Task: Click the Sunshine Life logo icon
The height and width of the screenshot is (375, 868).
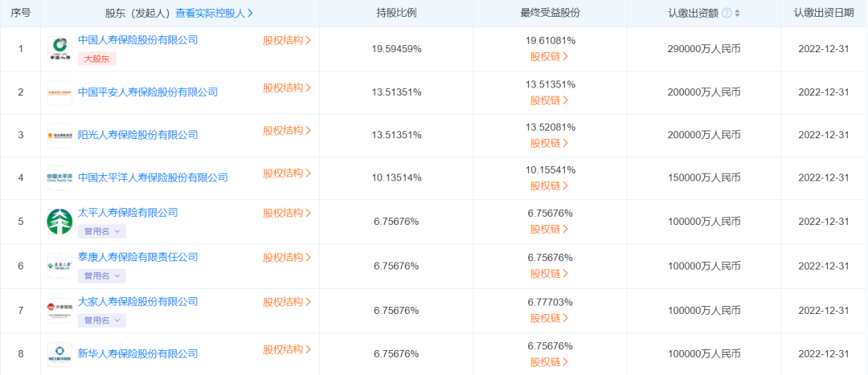Action: tap(59, 136)
